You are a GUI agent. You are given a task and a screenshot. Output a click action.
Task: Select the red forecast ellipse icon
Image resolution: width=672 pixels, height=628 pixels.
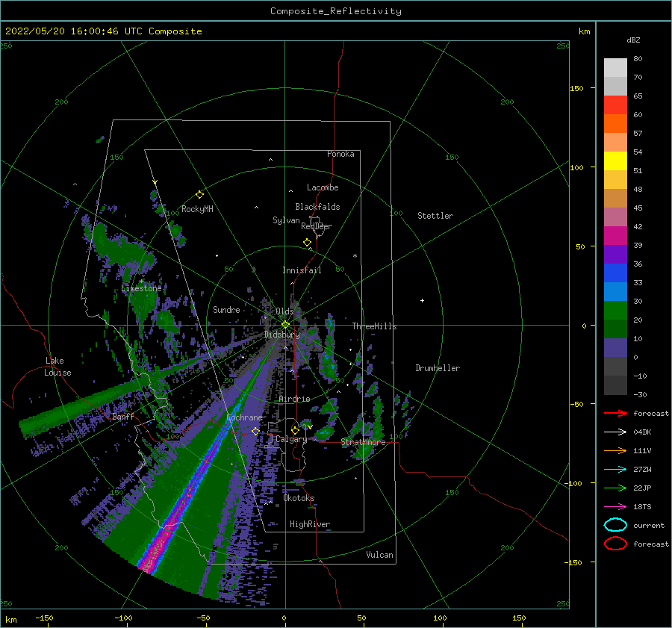615,544
